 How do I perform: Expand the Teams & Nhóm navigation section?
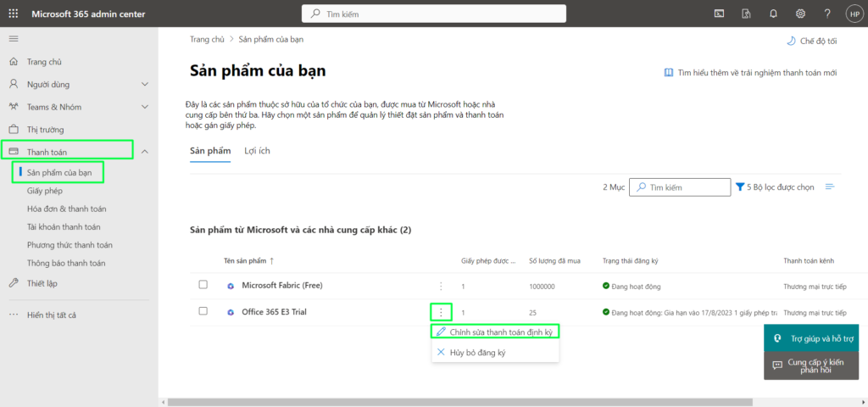145,107
